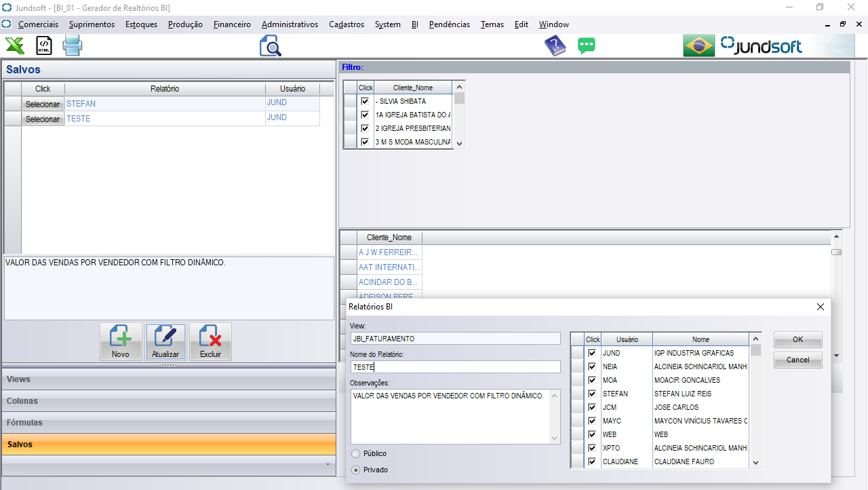This screenshot has height=490, width=868.
Task: Open the BI menu
Action: pyautogui.click(x=415, y=24)
